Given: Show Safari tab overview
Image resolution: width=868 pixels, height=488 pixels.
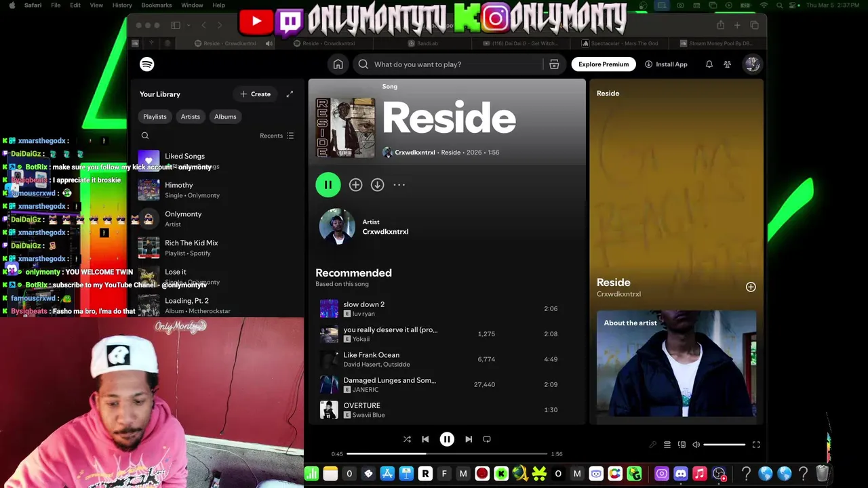Looking at the screenshot, I should [754, 25].
